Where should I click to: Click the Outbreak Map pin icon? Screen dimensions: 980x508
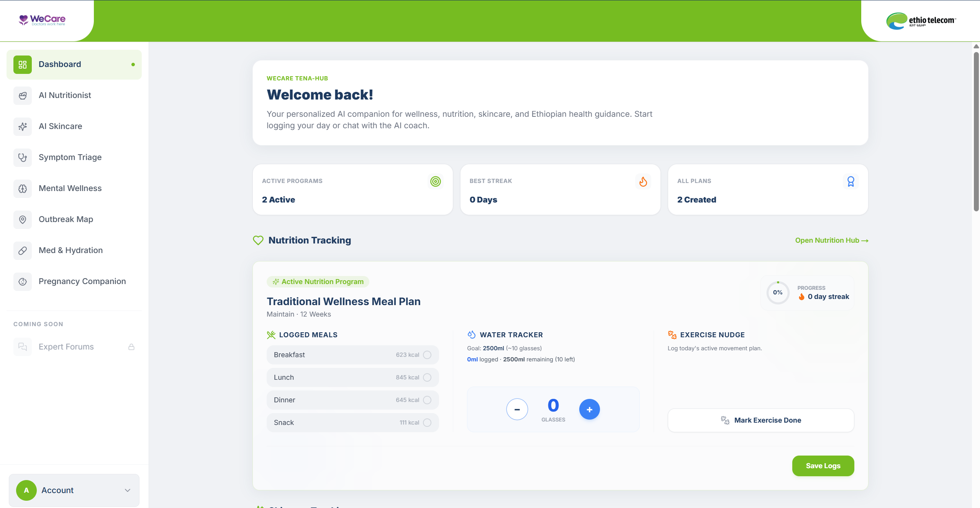[x=23, y=219]
